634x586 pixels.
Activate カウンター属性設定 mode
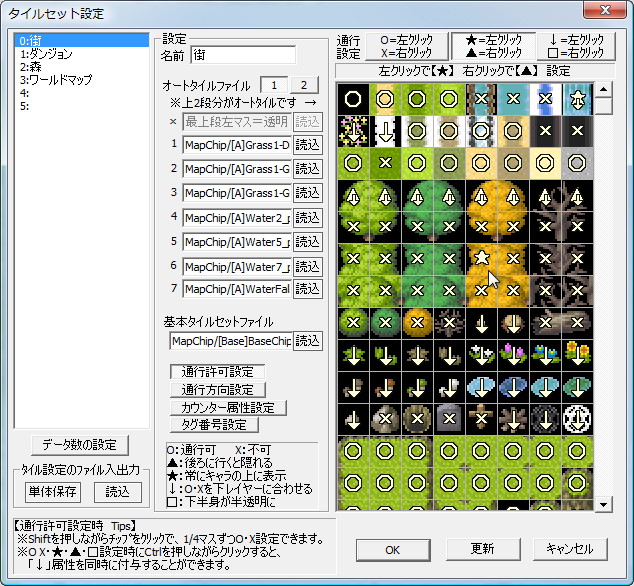point(228,408)
